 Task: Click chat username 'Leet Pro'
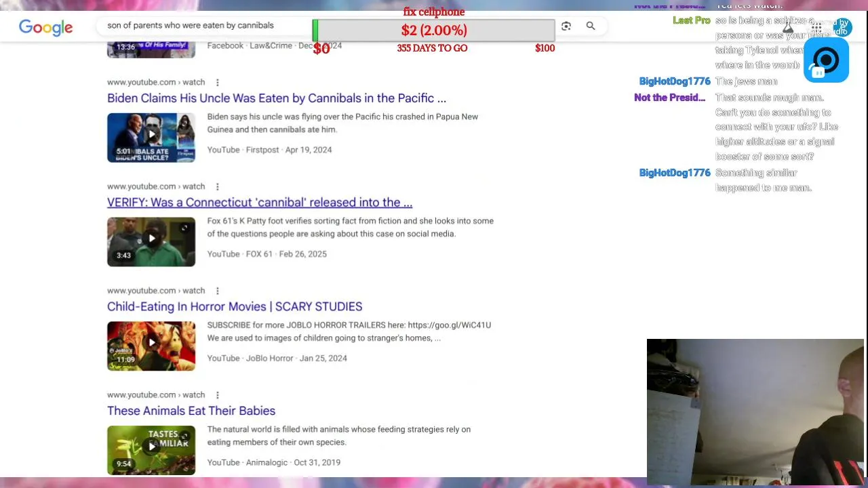[691, 20]
